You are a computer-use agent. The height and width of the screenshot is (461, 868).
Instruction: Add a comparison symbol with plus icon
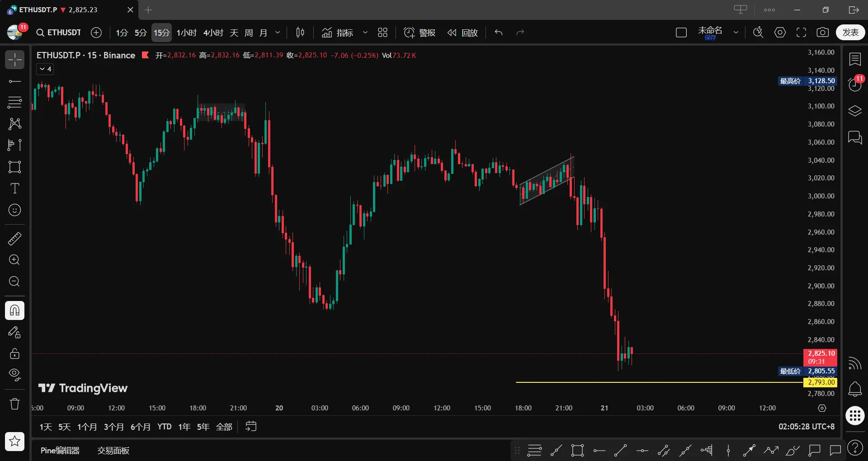click(96, 33)
